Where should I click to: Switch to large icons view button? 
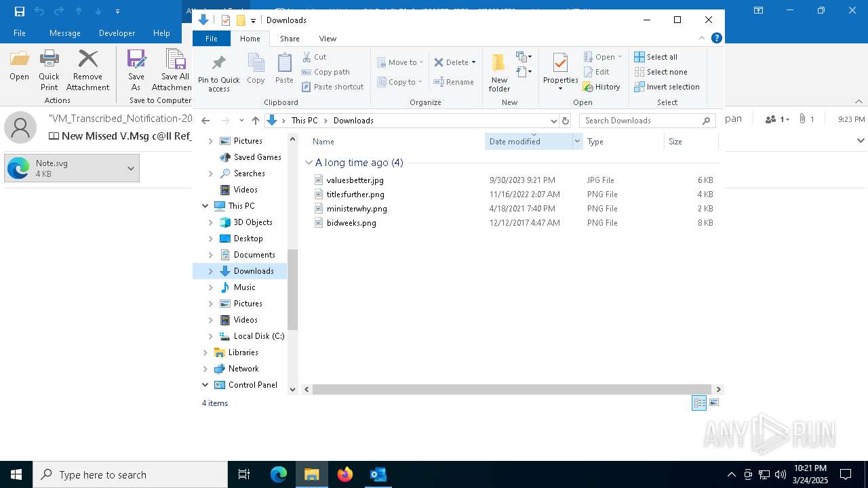tap(713, 403)
